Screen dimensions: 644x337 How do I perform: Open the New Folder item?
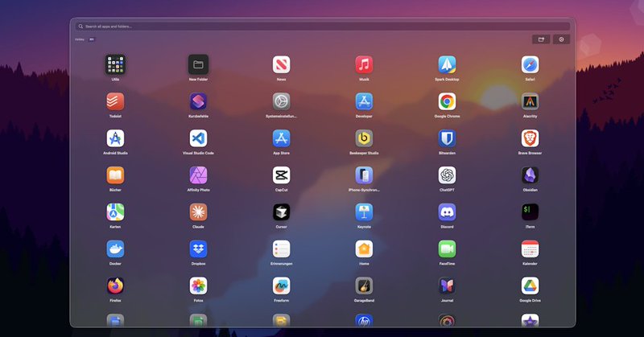[198, 65]
